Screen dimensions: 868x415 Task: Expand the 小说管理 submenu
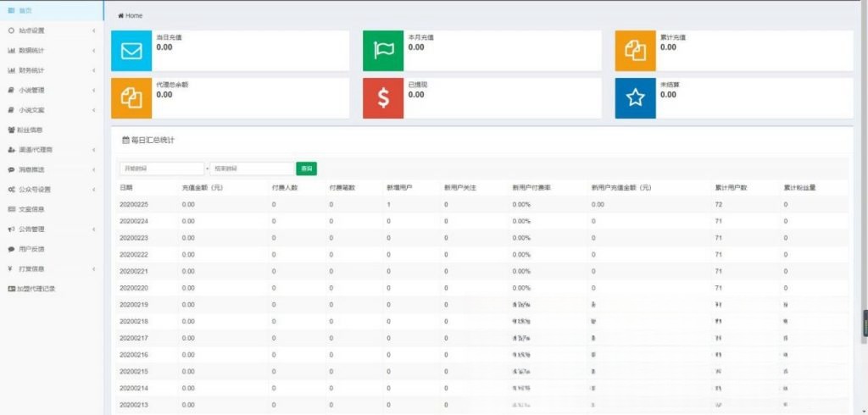(x=49, y=90)
